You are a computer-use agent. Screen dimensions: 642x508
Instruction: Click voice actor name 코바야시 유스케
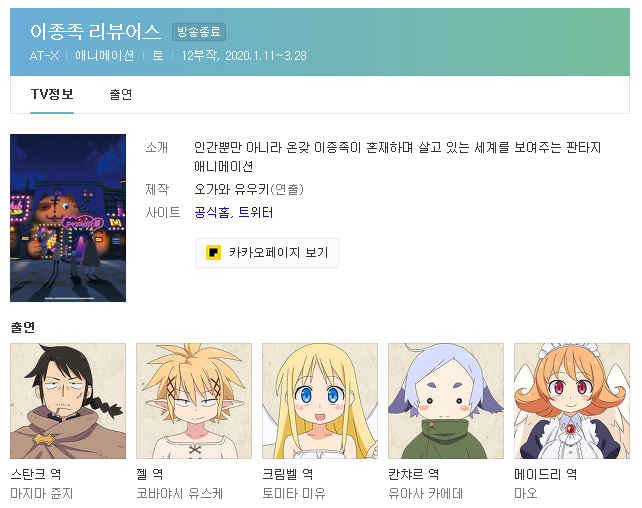(180, 493)
